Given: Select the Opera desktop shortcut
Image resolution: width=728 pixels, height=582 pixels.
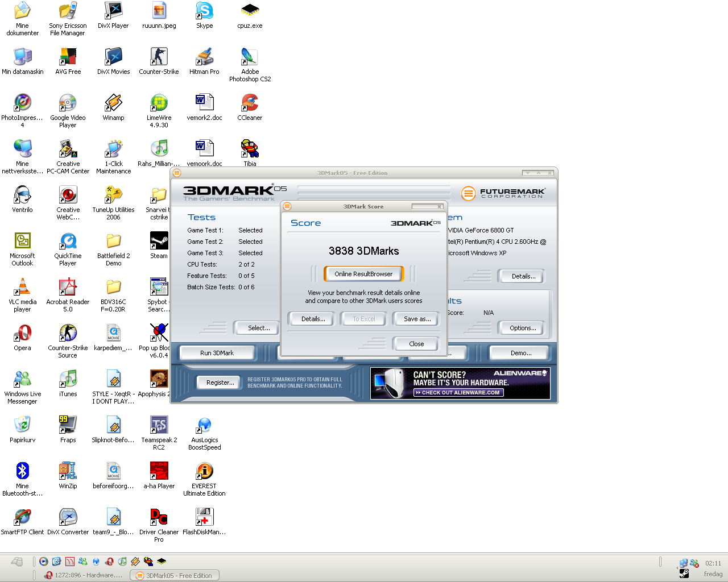Looking at the screenshot, I should coord(22,338).
